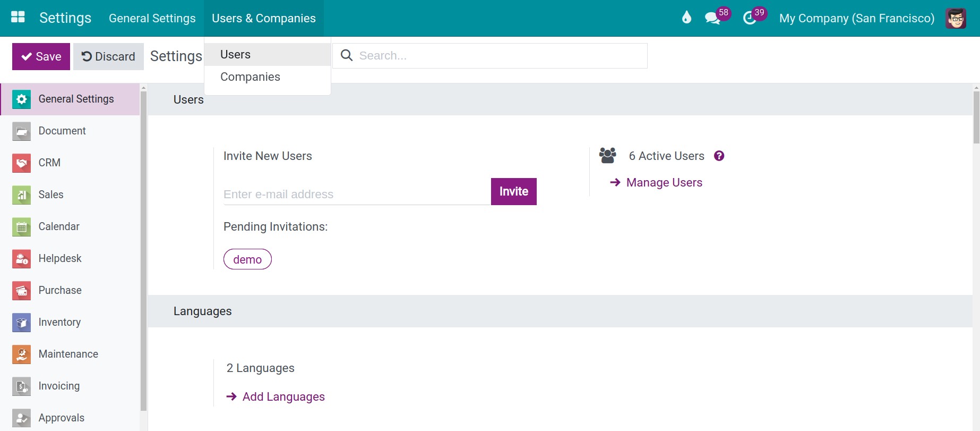Image resolution: width=980 pixels, height=431 pixels.
Task: Click the Sales chart icon
Action: pyautogui.click(x=21, y=195)
